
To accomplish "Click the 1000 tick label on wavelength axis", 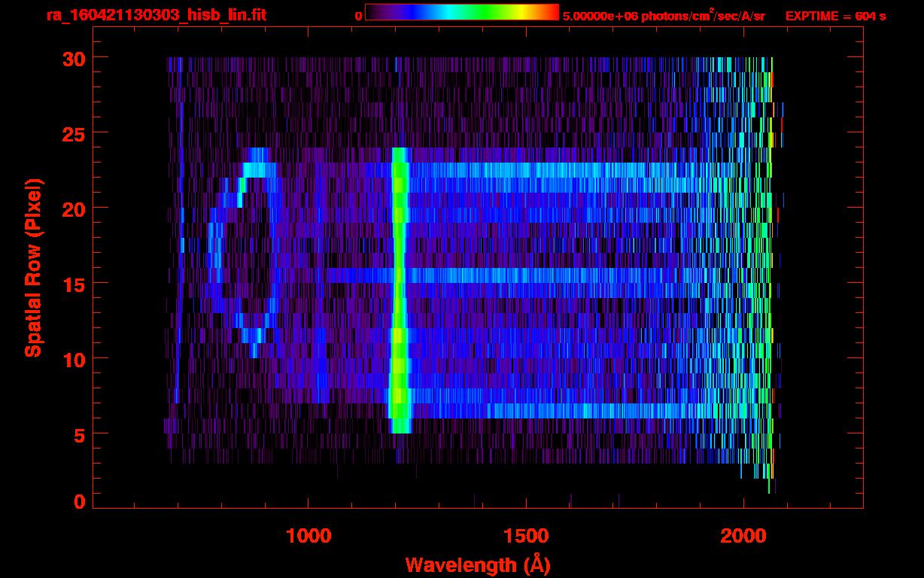I will pyautogui.click(x=309, y=536).
